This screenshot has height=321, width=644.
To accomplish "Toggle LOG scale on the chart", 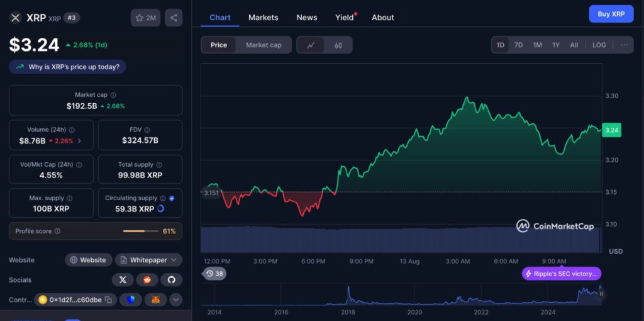I will point(599,45).
